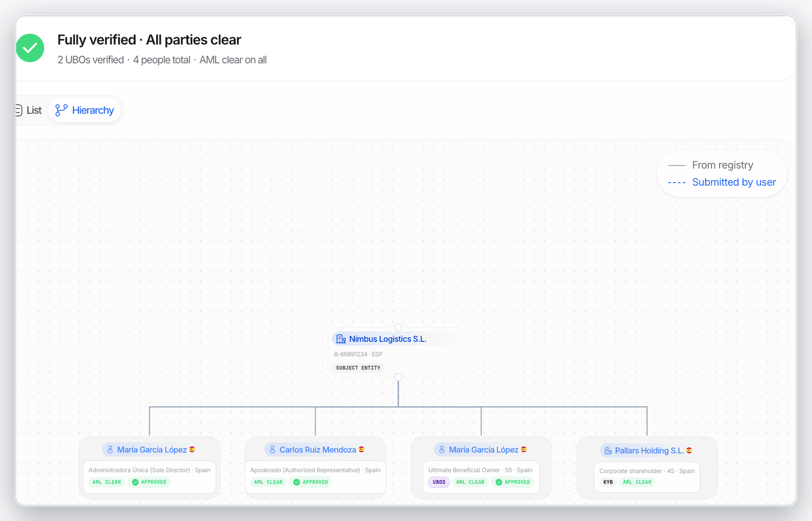Screen dimensions: 812x521
Task: Click the Submitted by user legend entry
Action: 722,182
